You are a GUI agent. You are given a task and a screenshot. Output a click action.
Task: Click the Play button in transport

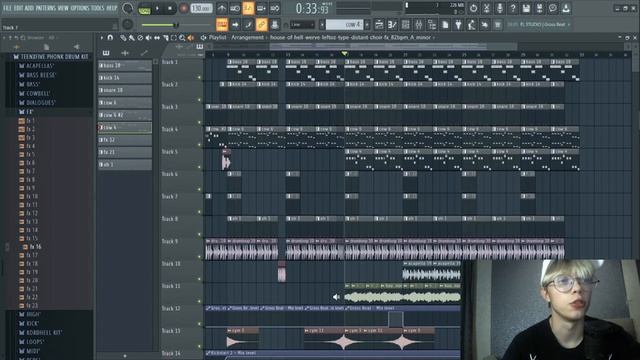pyautogui.click(x=158, y=8)
